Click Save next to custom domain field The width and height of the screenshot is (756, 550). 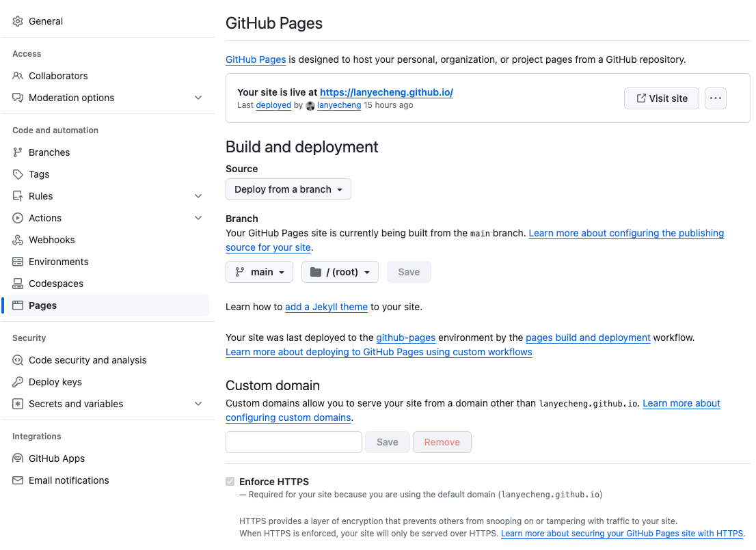click(387, 442)
